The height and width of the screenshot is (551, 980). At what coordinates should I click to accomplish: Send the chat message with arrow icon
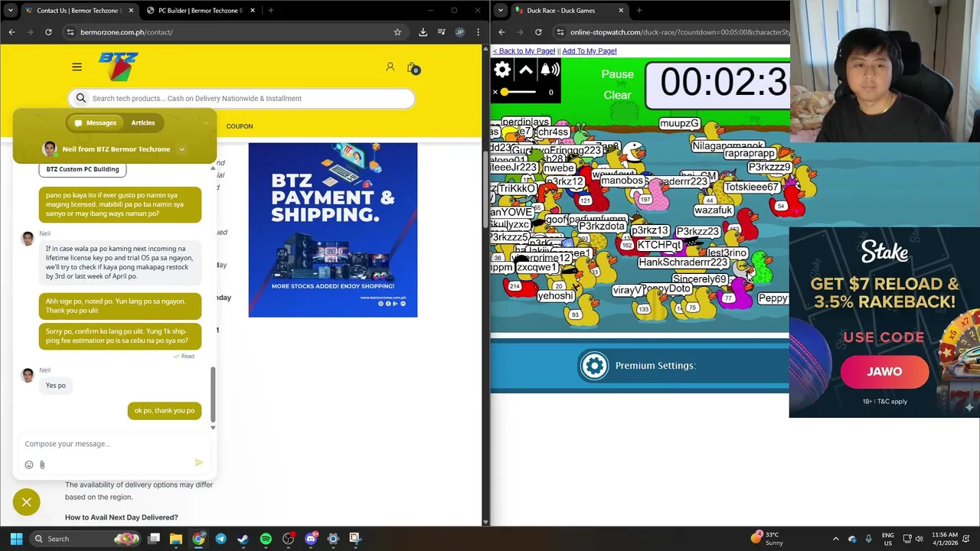coord(199,462)
